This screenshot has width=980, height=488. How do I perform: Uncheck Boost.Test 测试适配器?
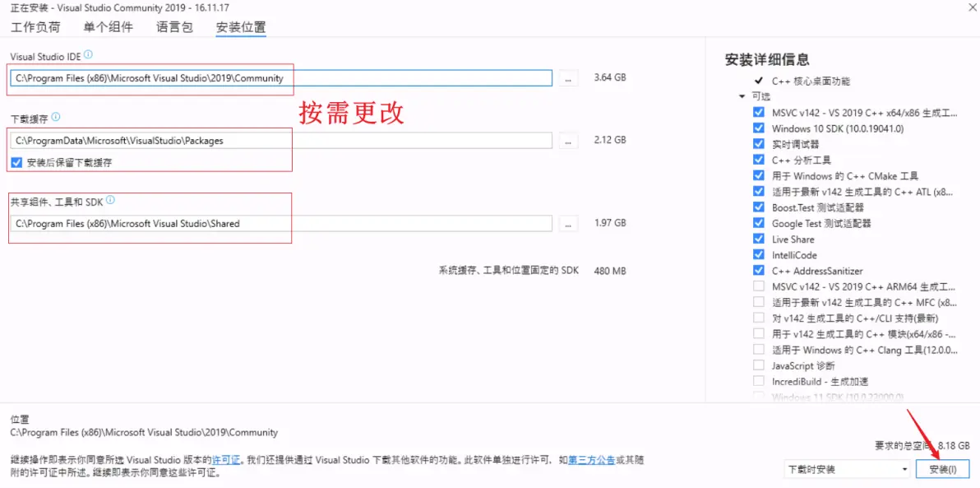[x=759, y=207]
